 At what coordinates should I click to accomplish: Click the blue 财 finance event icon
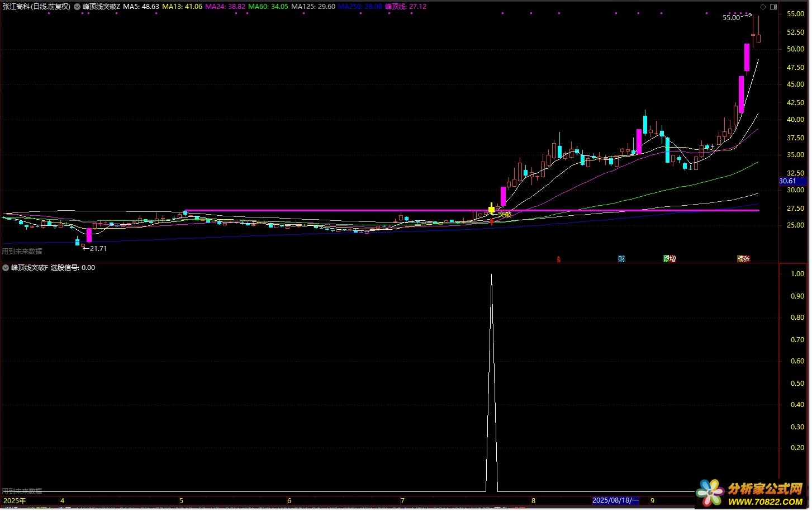621,259
